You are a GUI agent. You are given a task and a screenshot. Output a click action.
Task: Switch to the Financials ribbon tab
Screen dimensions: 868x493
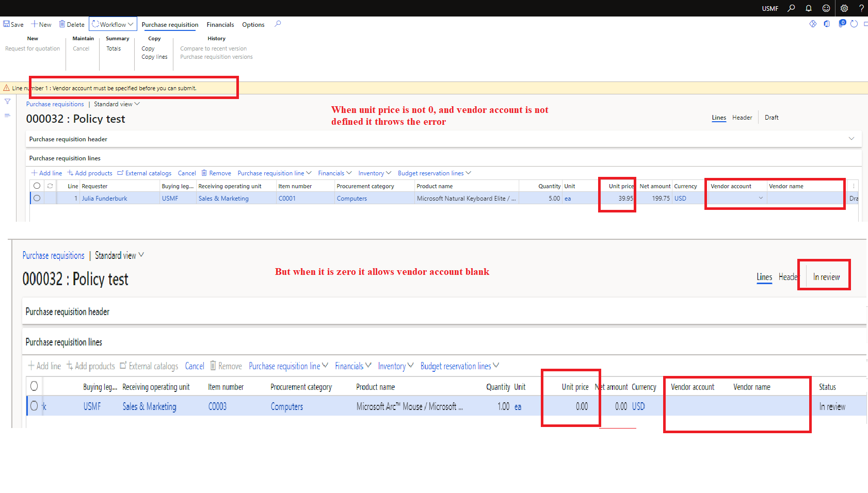(220, 24)
